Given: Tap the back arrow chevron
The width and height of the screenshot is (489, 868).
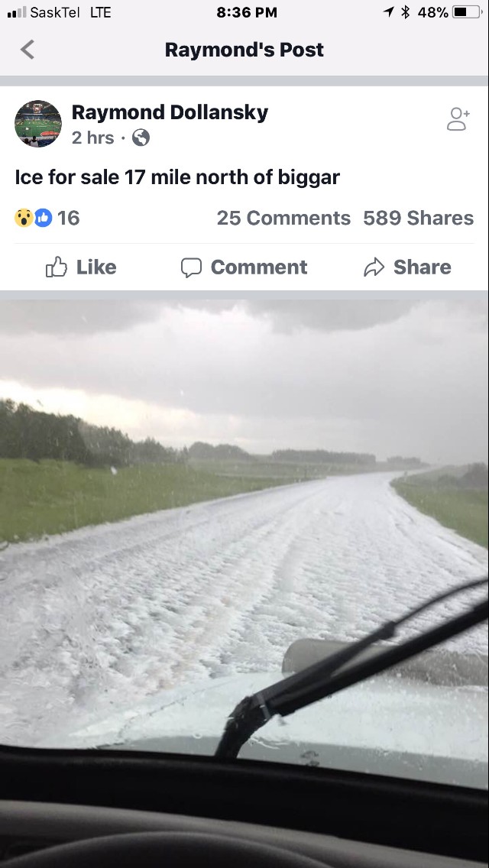Looking at the screenshot, I should tap(28, 49).
